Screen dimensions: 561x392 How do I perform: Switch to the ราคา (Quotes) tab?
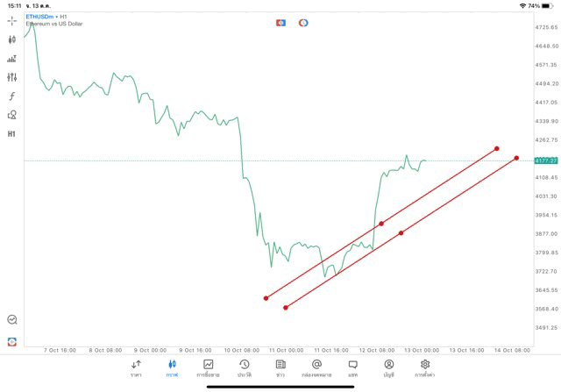[136, 367]
